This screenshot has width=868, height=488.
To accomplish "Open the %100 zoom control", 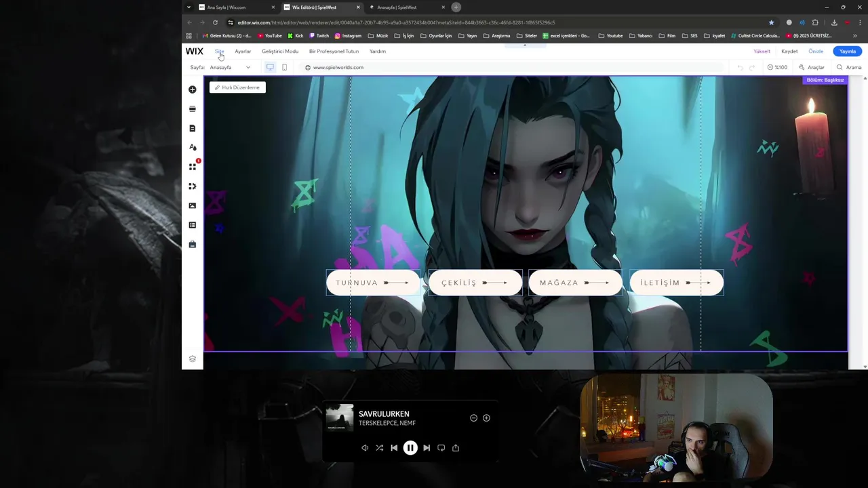I will (777, 67).
